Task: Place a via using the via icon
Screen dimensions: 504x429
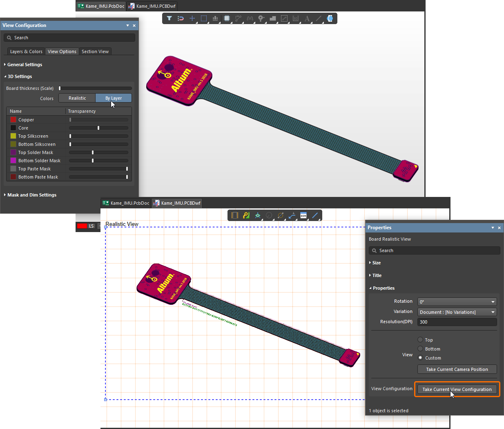Action: (261, 18)
